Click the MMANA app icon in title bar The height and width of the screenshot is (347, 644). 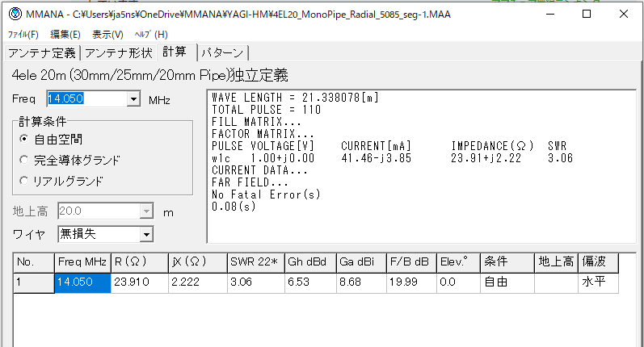(x=15, y=14)
